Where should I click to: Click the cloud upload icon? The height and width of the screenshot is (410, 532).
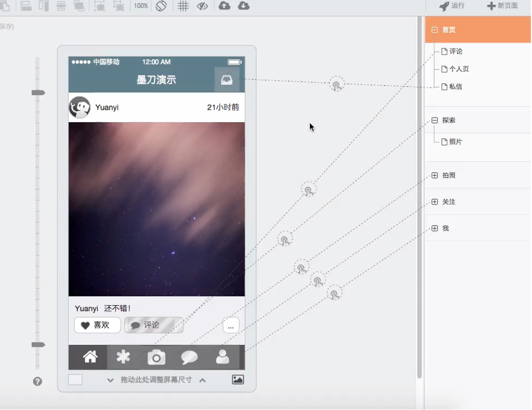point(224,6)
